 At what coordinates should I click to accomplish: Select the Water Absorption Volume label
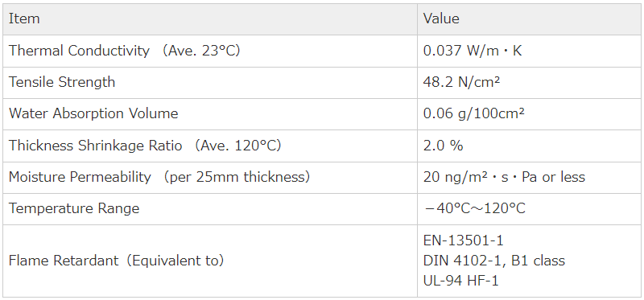[x=93, y=113]
